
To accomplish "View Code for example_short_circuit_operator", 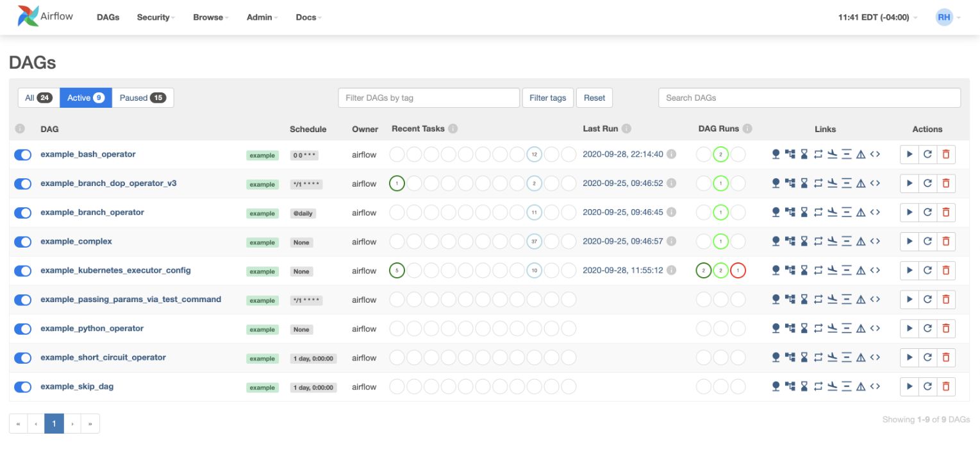I will (x=875, y=357).
